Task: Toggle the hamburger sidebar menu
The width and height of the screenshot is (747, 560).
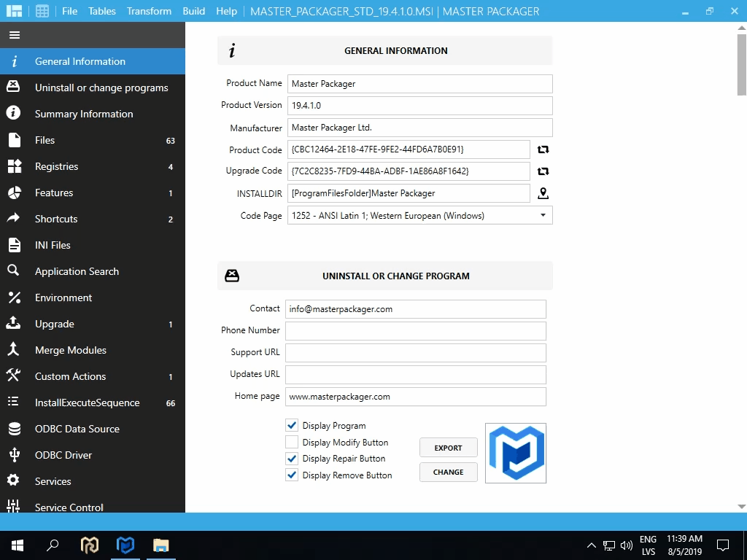Action: click(15, 35)
